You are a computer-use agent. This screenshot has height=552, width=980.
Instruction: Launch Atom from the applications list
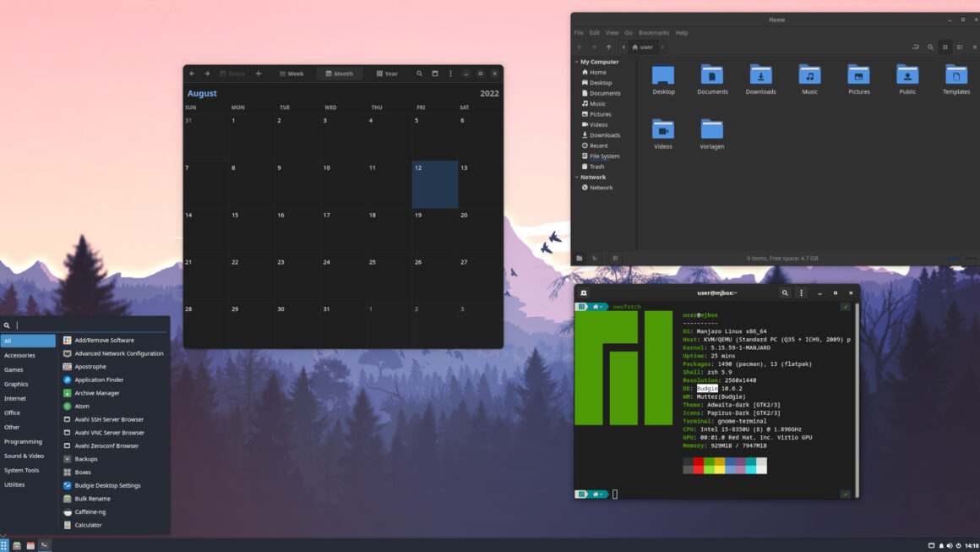81,406
